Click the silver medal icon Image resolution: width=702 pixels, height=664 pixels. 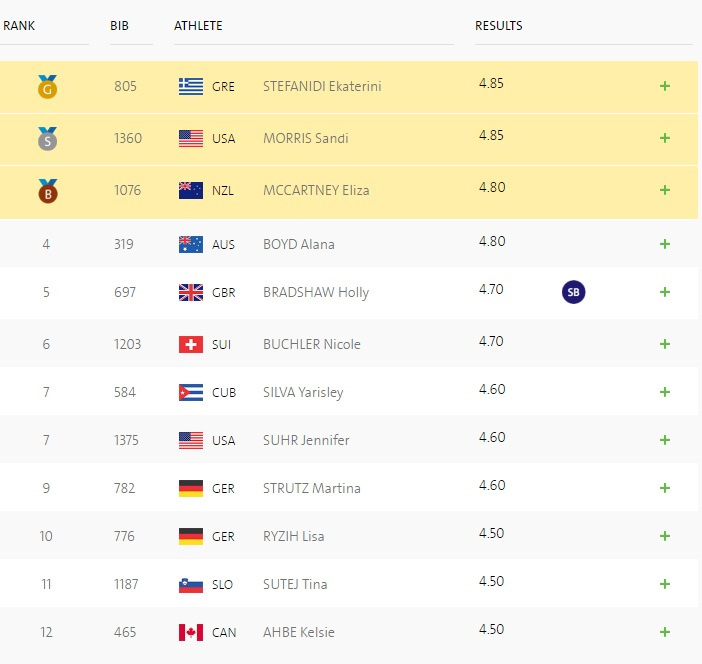coord(47,140)
